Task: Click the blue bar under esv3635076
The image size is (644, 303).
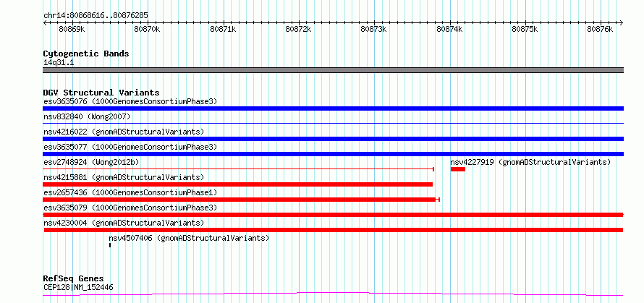Action: tap(333, 108)
